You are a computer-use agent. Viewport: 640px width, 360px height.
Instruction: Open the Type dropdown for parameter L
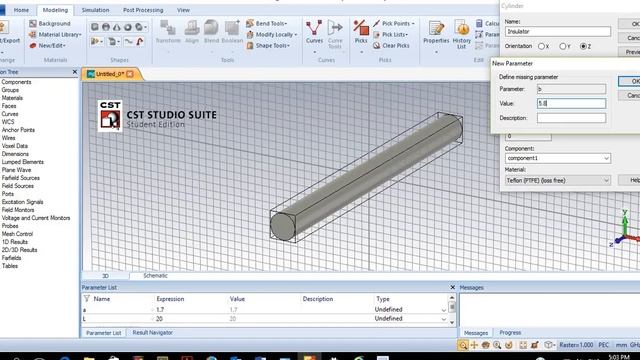click(x=444, y=319)
